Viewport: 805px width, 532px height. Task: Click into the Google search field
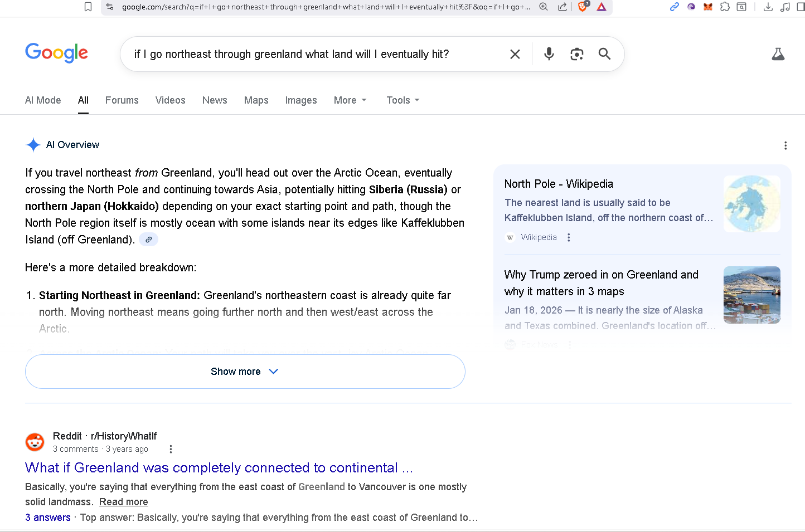click(312, 54)
